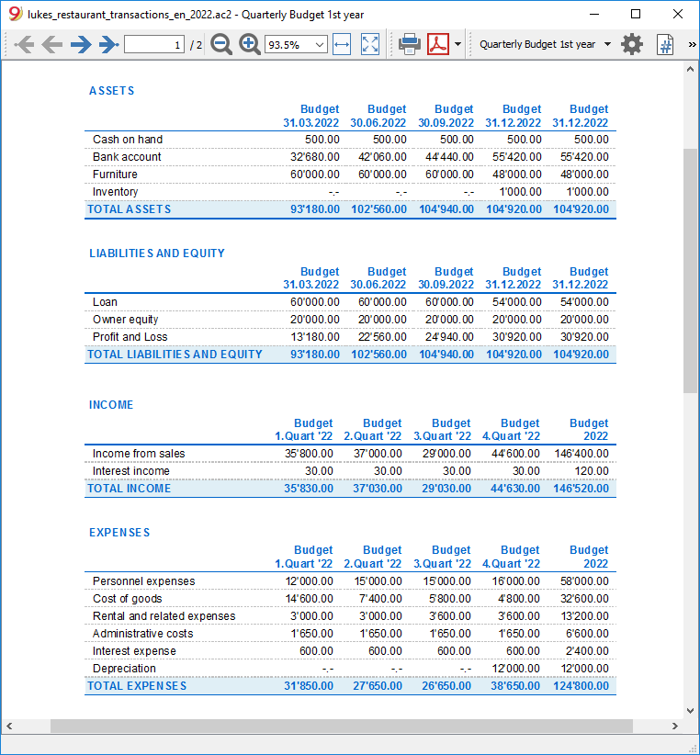Minimize the report window
The image size is (700, 755).
pos(594,14)
